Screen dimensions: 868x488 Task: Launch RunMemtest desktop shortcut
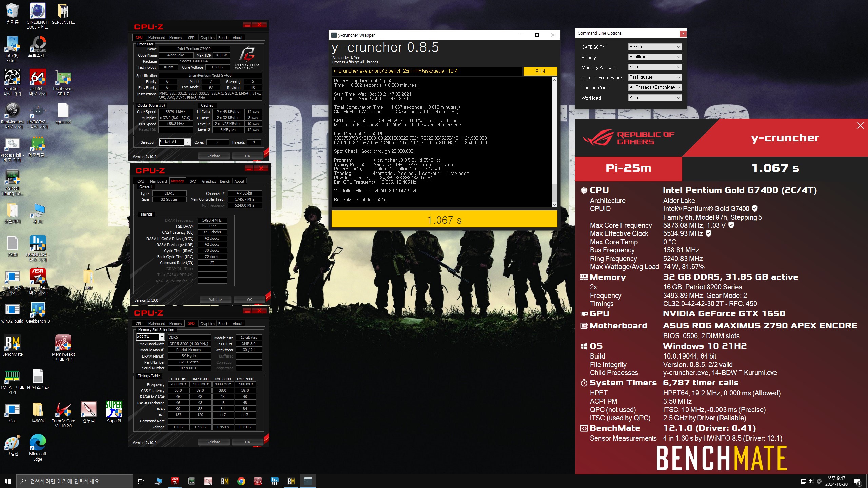(x=13, y=115)
